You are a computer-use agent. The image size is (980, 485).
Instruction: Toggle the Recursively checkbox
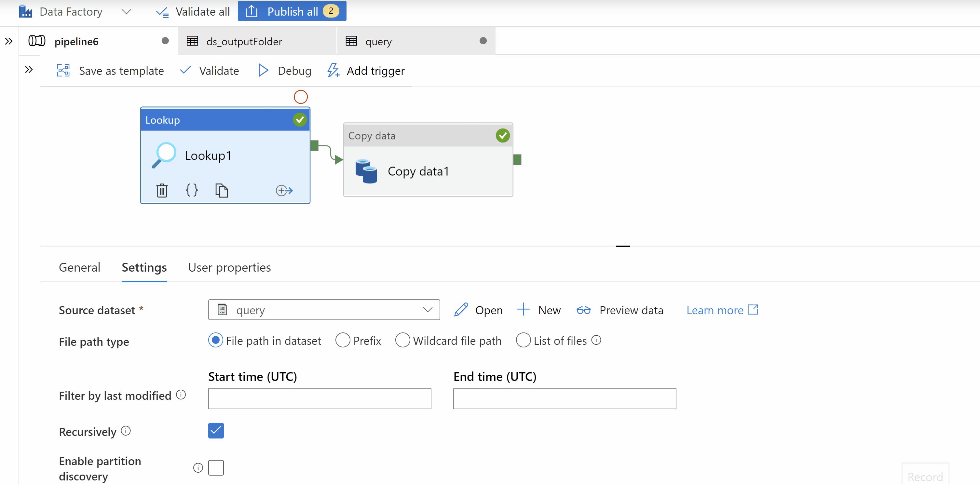[x=216, y=431]
